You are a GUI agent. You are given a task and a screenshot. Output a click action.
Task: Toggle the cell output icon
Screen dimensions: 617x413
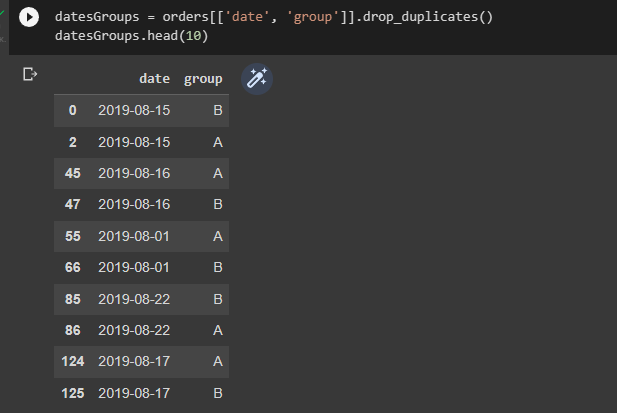(30, 74)
